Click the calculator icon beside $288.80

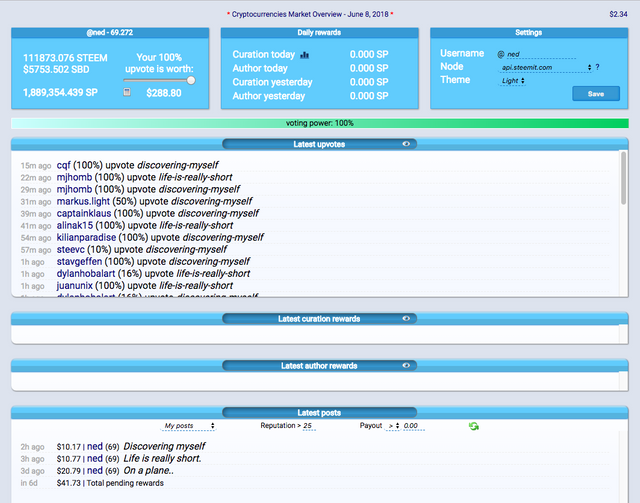pos(127,92)
